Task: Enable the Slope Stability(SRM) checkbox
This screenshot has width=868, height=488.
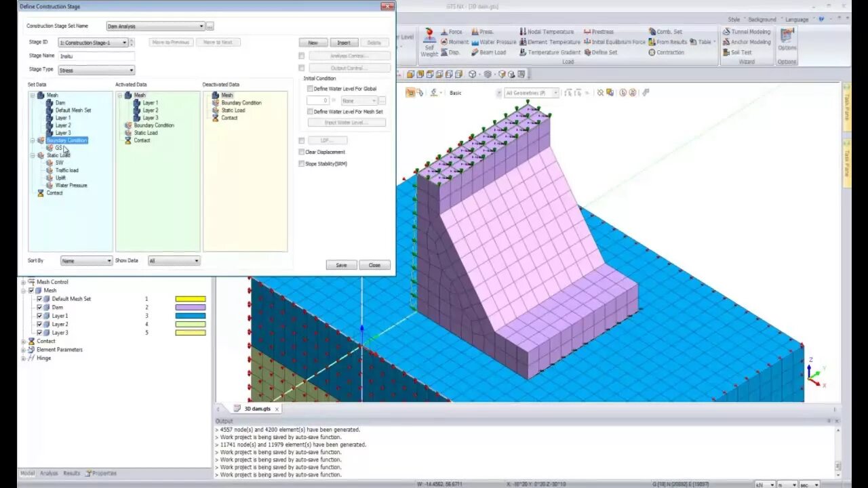Action: point(302,163)
